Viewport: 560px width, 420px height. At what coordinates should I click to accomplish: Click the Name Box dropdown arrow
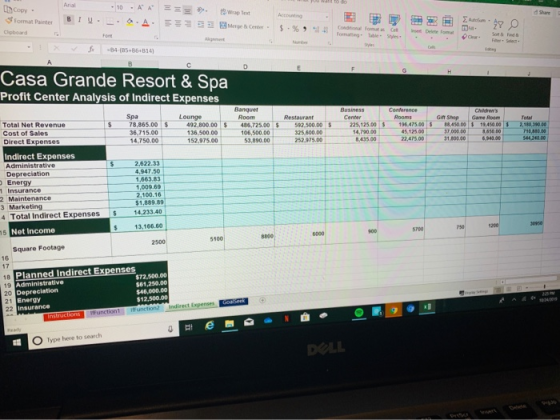point(29,47)
